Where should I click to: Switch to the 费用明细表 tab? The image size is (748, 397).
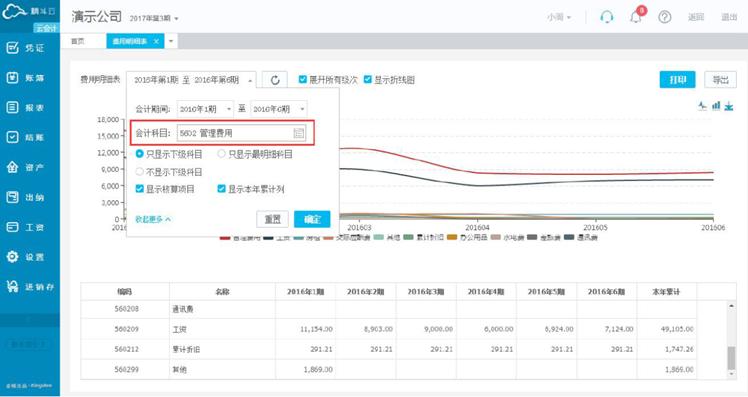coord(130,42)
